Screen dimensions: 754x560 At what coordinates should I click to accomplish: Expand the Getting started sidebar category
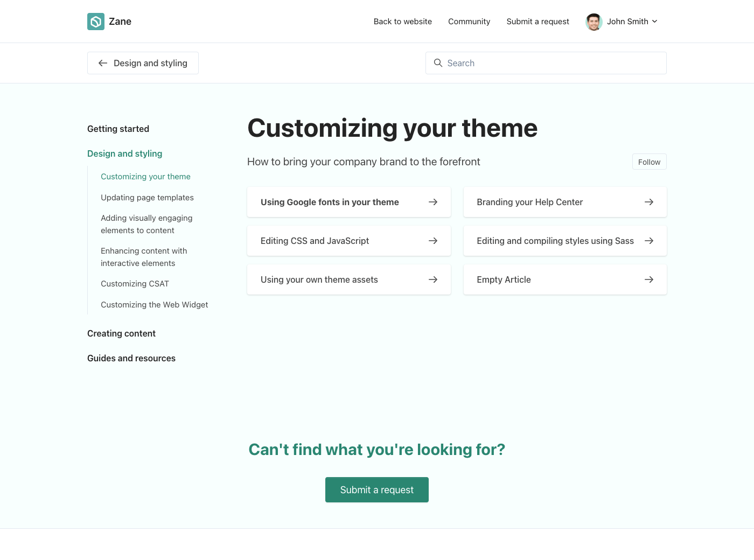118,129
